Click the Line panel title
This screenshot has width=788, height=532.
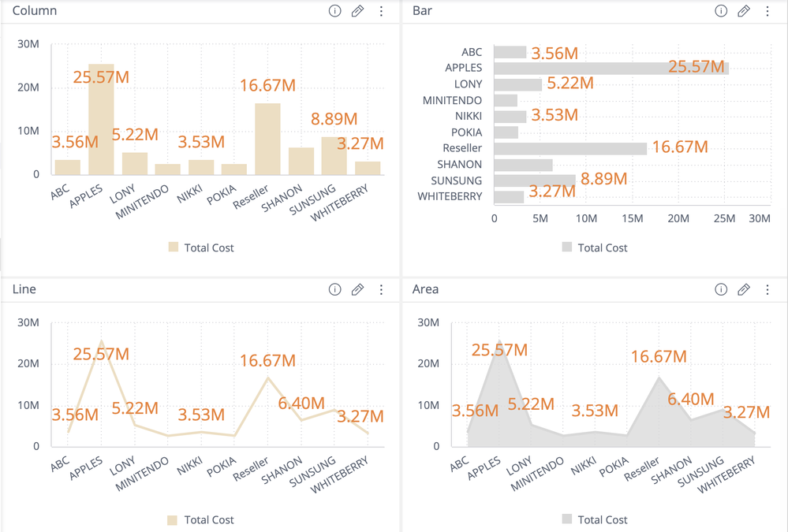(24, 289)
